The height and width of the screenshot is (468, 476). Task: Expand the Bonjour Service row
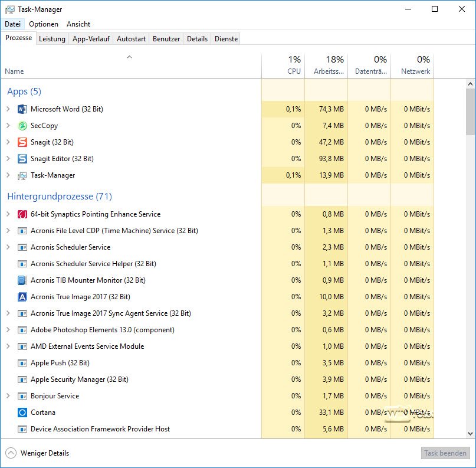[x=8, y=396]
